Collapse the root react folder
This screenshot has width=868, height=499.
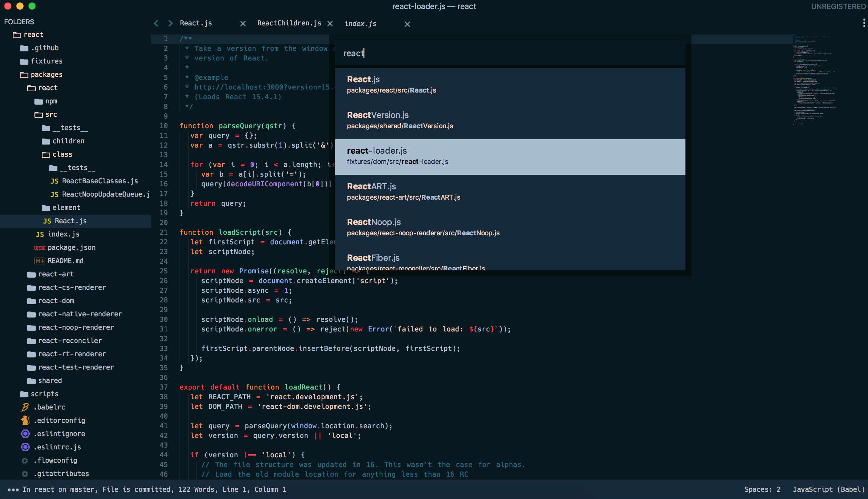17,35
